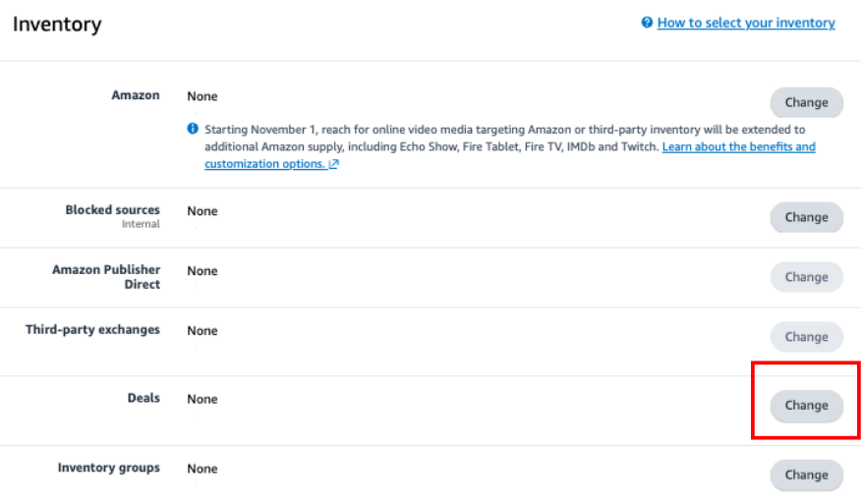Select the 'Inventory' section heading
This screenshot has height=504, width=861.
57,25
